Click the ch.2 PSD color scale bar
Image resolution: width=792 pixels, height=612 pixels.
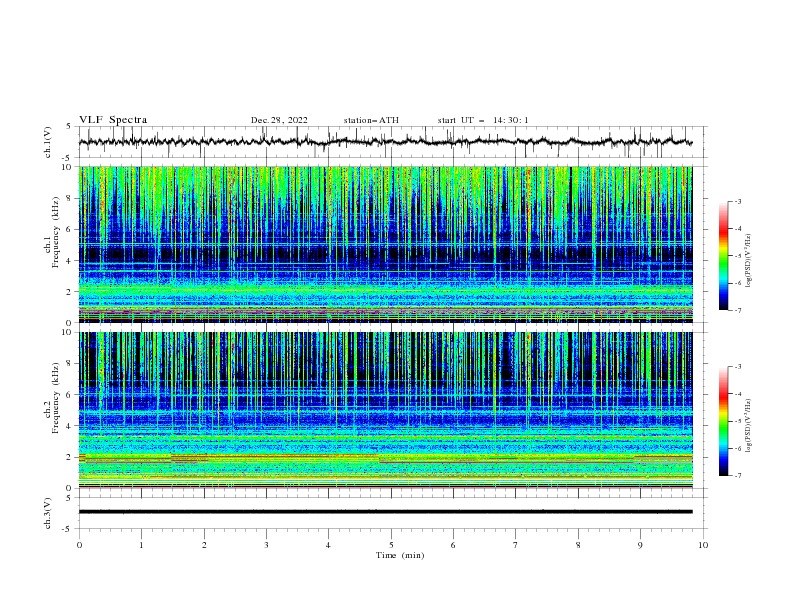[724, 421]
